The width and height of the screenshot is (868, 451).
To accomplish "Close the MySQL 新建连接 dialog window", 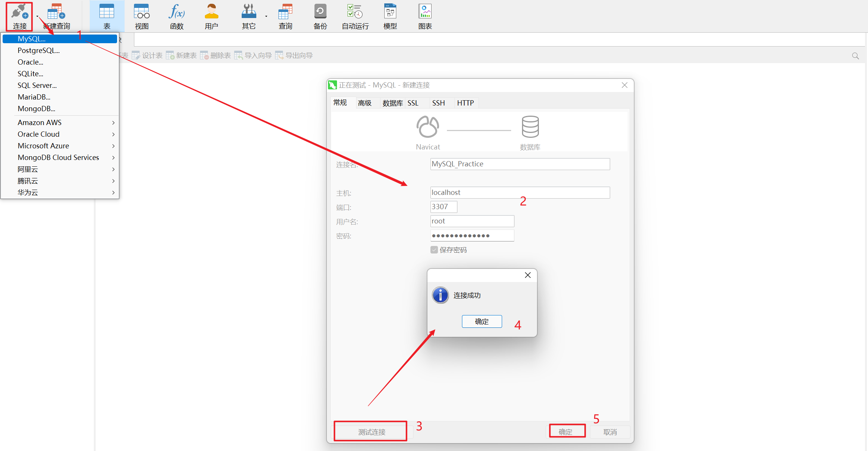I will click(x=624, y=85).
